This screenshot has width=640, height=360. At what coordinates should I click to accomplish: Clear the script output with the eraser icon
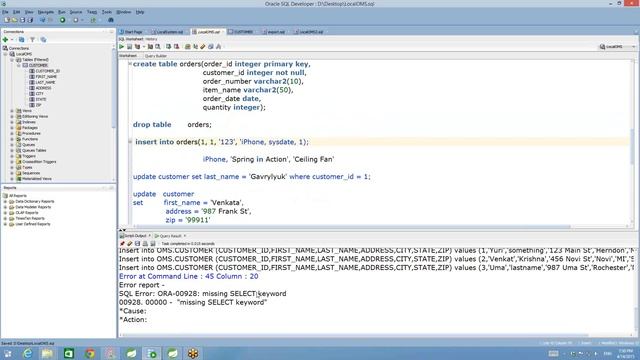click(x=130, y=244)
